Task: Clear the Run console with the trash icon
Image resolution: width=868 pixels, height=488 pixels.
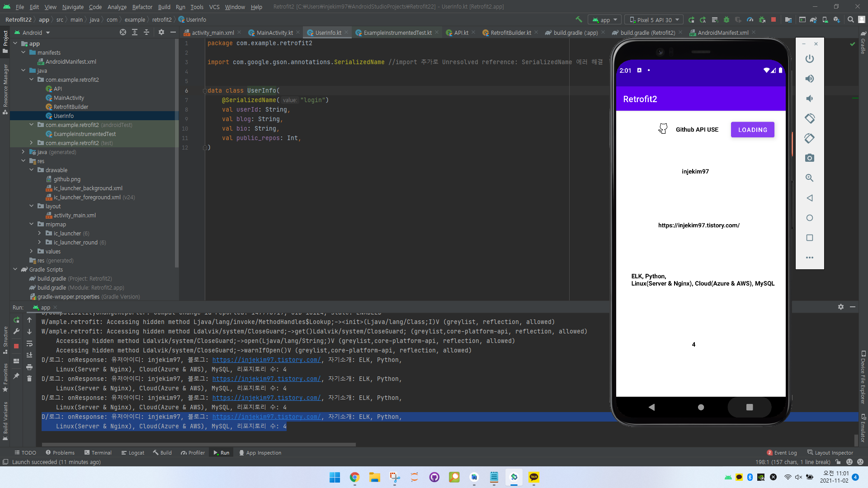Action: (x=29, y=378)
